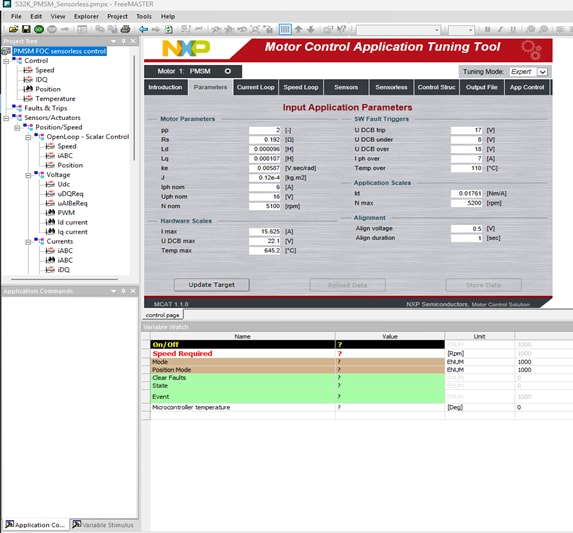The height and width of the screenshot is (533, 573).
Task: Select the Faults & Trips tree item
Action: (46, 108)
